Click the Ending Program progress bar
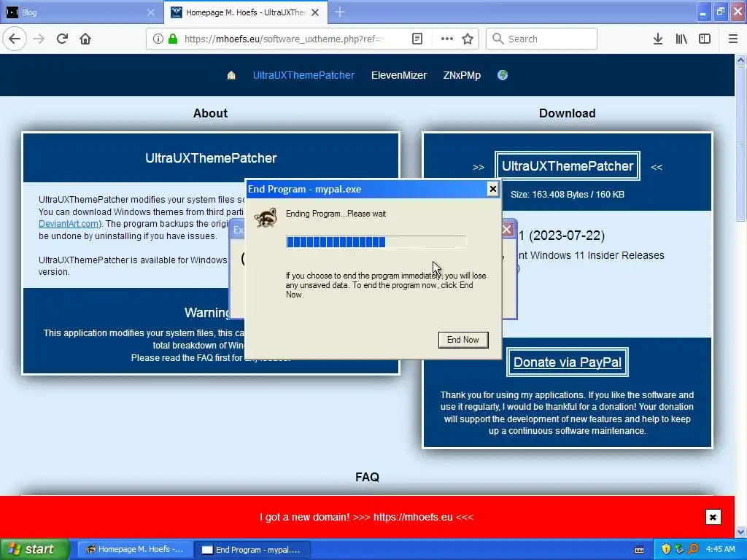This screenshot has height=560, width=747. click(376, 242)
